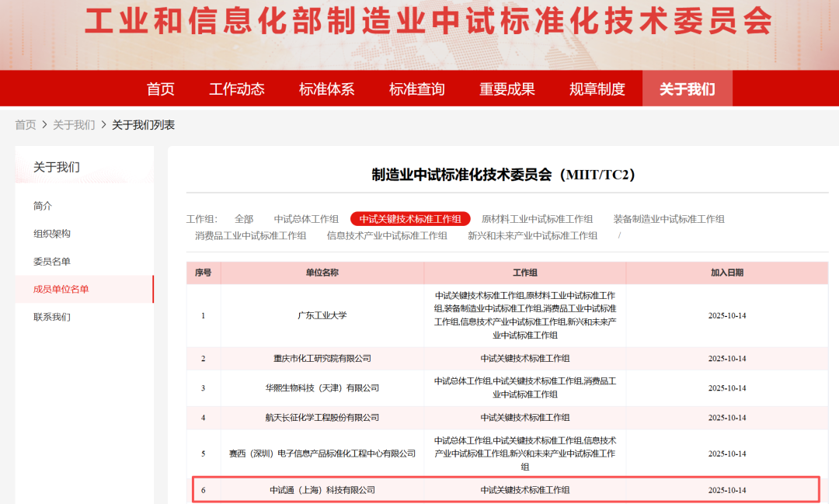This screenshot has height=504, width=839.
Task: Click the 加入日期 column header
Action: click(727, 273)
